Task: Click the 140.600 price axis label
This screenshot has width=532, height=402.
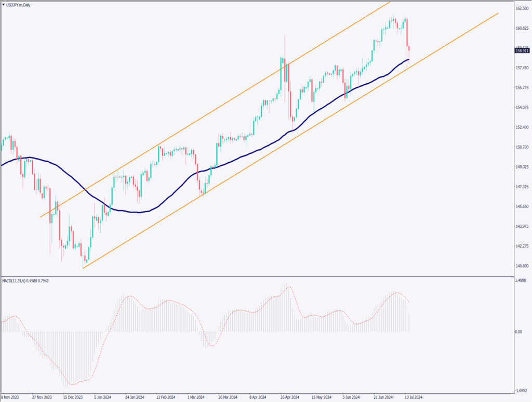Action: click(x=522, y=266)
